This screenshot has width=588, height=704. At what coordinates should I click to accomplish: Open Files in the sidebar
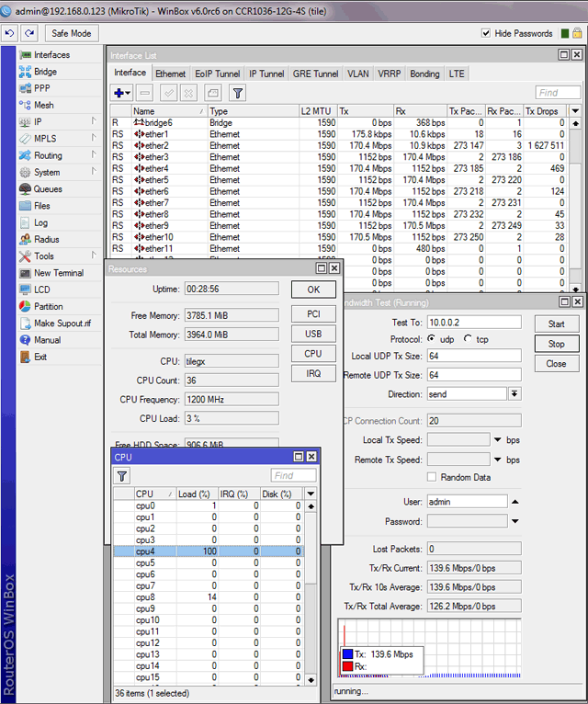(x=41, y=206)
